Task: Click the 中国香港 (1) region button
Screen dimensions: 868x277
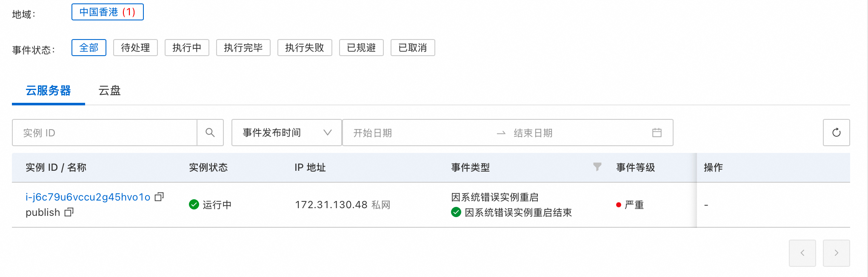Action: click(x=107, y=12)
